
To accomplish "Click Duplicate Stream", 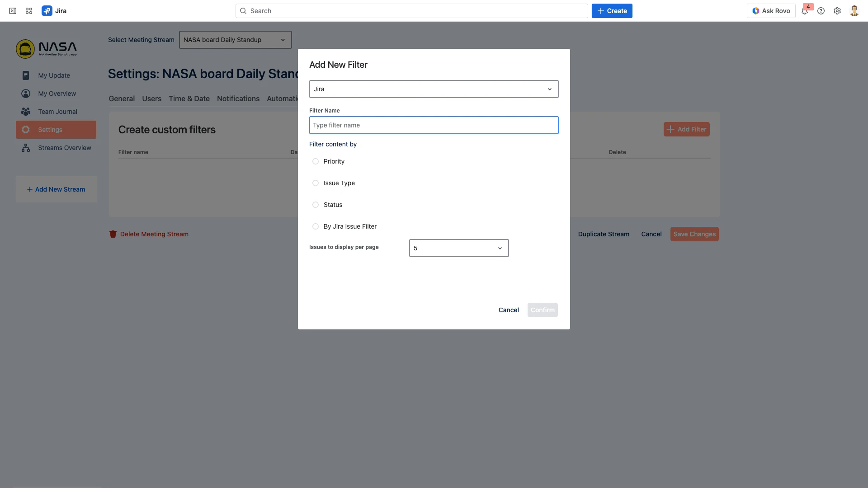I will (604, 234).
